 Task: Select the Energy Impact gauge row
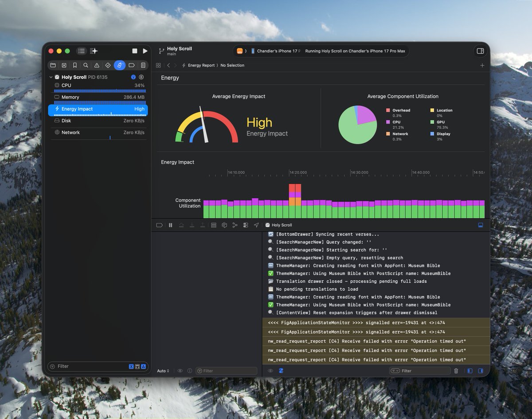(x=98, y=110)
